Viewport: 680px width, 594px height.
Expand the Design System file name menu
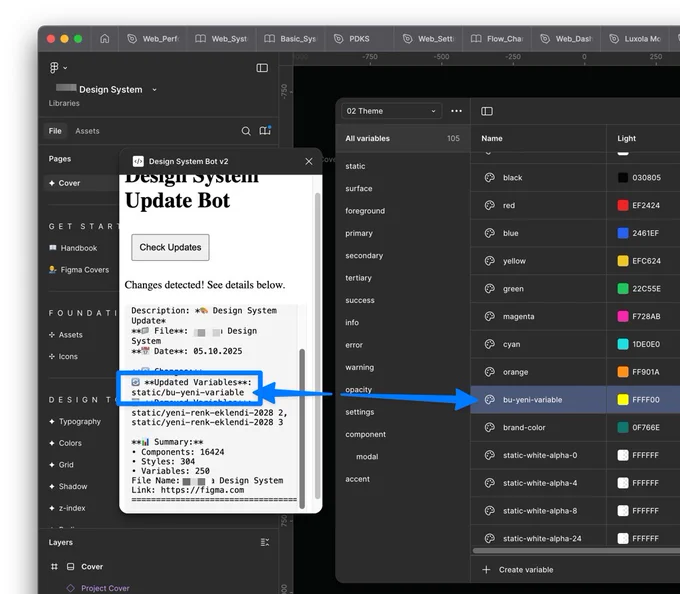(x=154, y=90)
